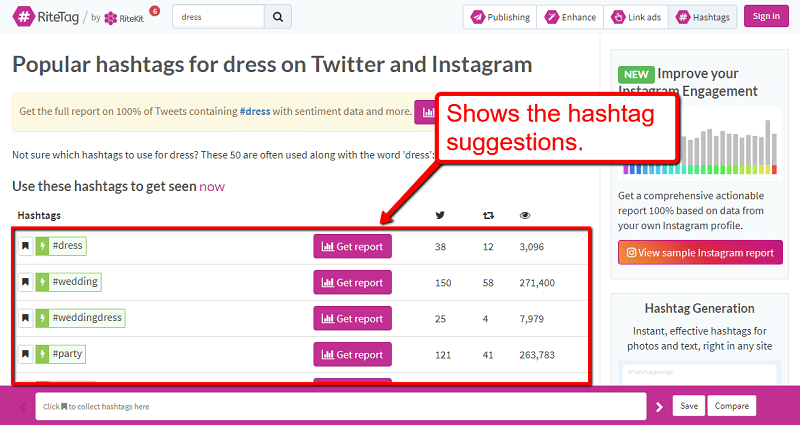Screen dimensions: 800x425
Task: Select the #weddingdress hashtag label
Action: [87, 317]
